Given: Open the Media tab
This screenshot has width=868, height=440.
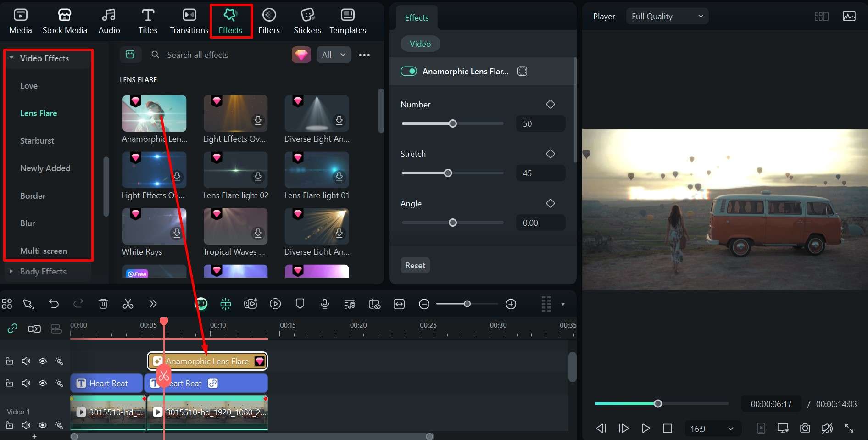Looking at the screenshot, I should 21,21.
